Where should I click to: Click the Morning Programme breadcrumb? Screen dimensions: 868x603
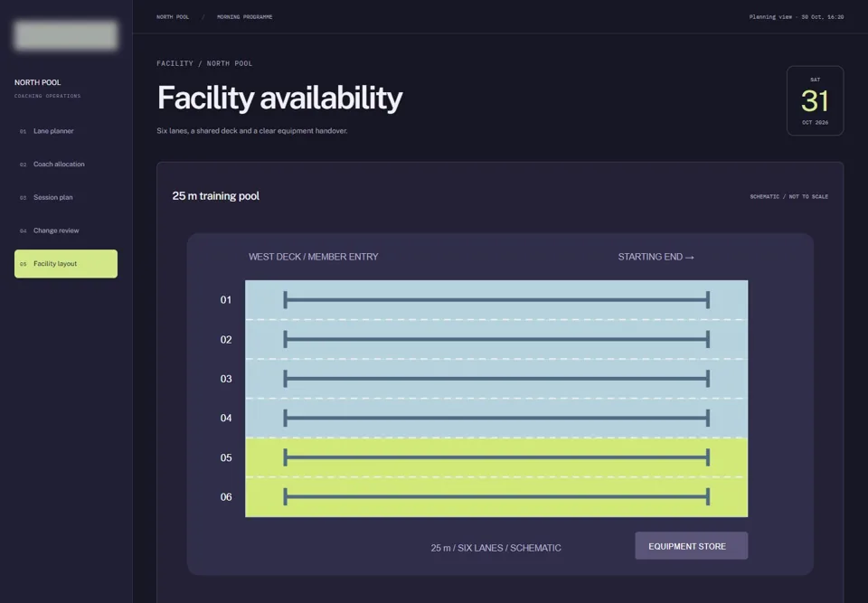pyautogui.click(x=245, y=17)
